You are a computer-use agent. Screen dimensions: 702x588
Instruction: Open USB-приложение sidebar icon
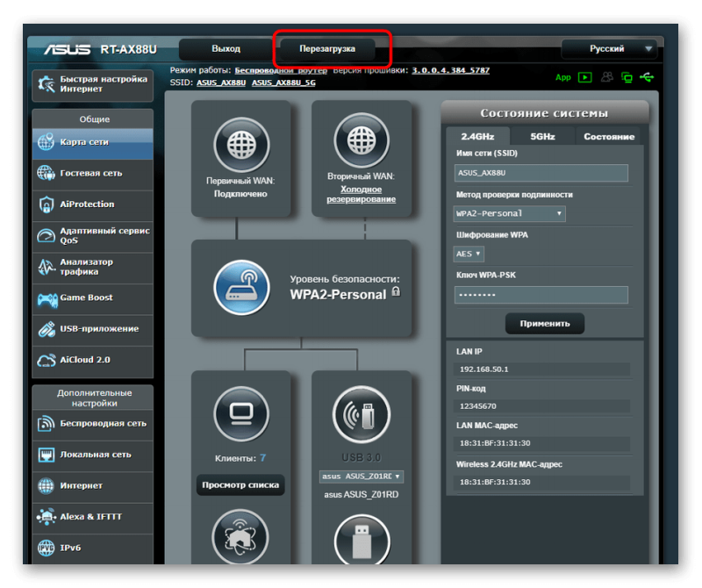[x=47, y=329]
